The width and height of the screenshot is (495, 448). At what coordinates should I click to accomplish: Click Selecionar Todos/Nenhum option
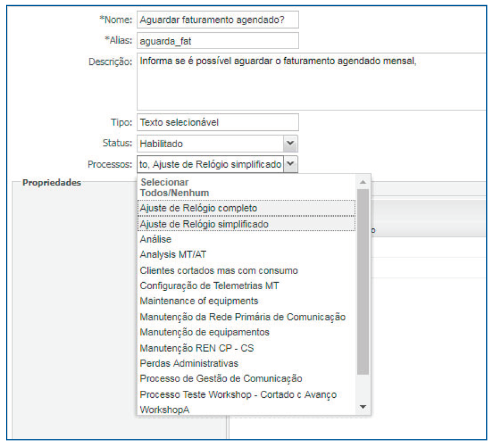tap(175, 187)
